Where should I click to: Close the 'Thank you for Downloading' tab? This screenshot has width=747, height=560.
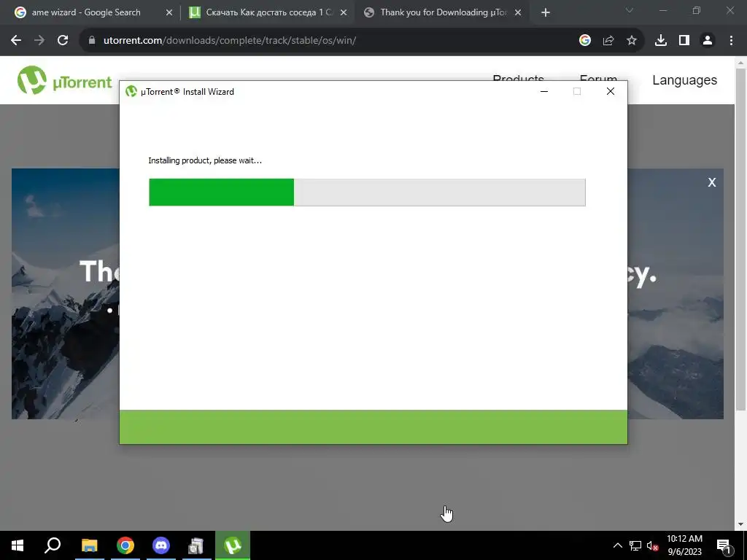tap(518, 13)
